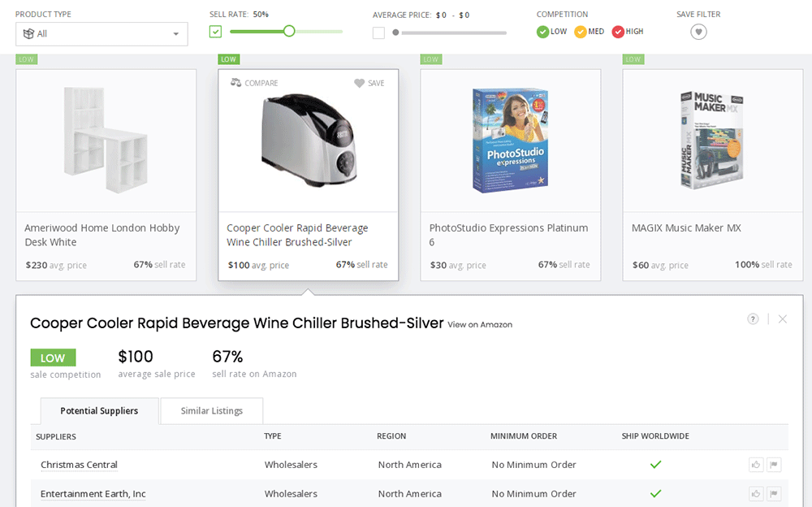Thumbs up the Christmas Central supplier
Screen dimensions: 812x507
click(756, 465)
